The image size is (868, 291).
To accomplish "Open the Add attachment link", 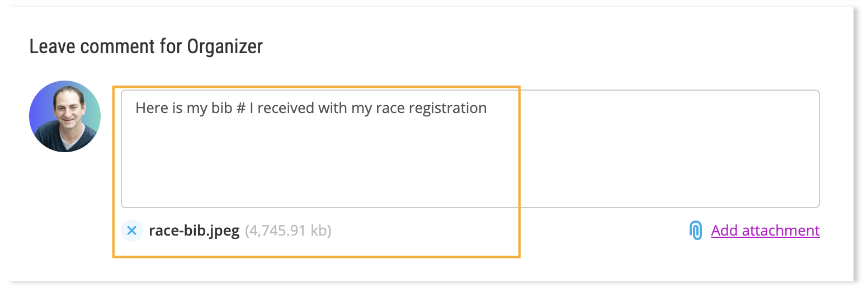I will [765, 231].
